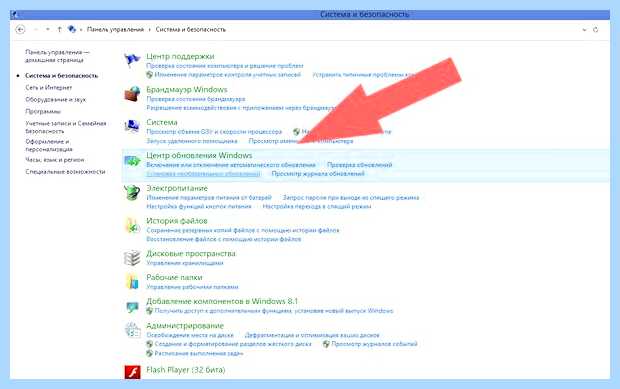Image resolution: width=620 pixels, height=389 pixels.
Task: Click Панель управления in the breadcrumb path
Action: click(115, 30)
